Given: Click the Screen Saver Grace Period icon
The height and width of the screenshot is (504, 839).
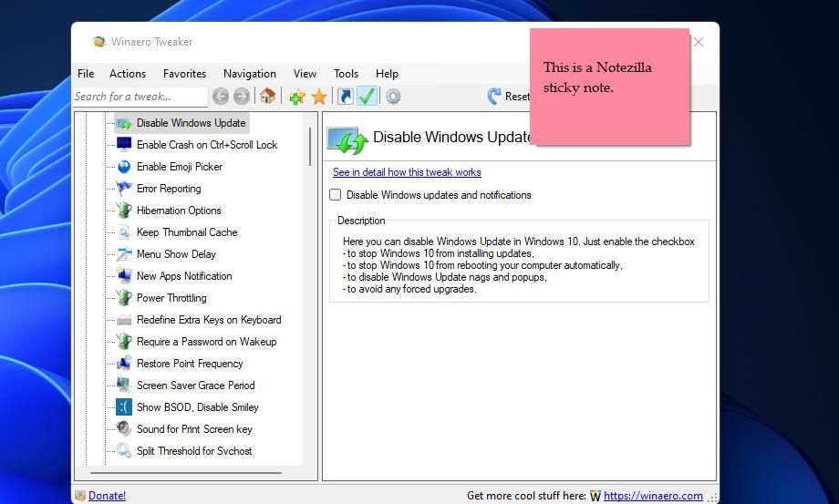Looking at the screenshot, I should click(x=124, y=385).
